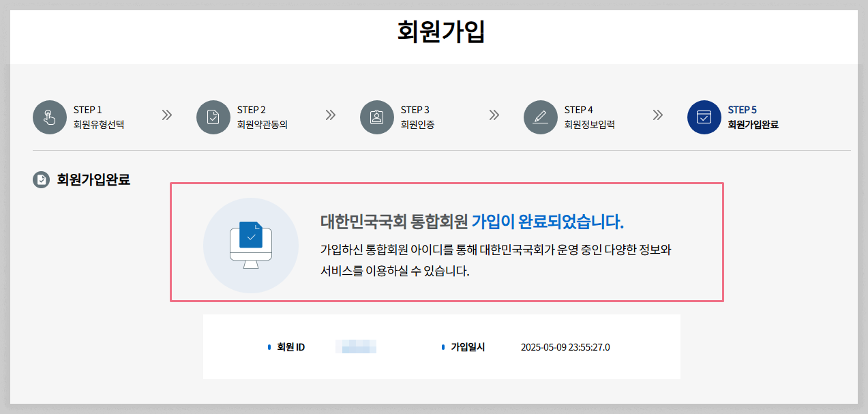The image size is (868, 414).
Task: Click the chevron after STEP 3
Action: click(x=494, y=115)
